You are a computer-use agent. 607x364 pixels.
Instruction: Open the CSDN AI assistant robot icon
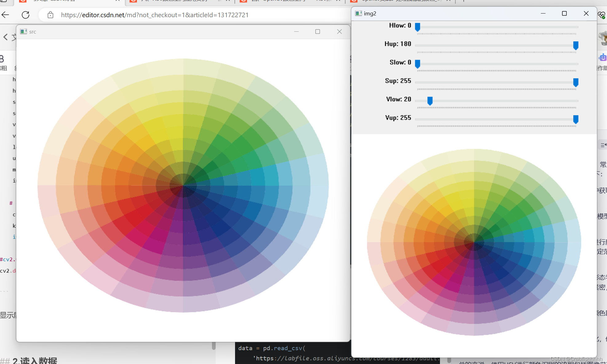(603, 57)
